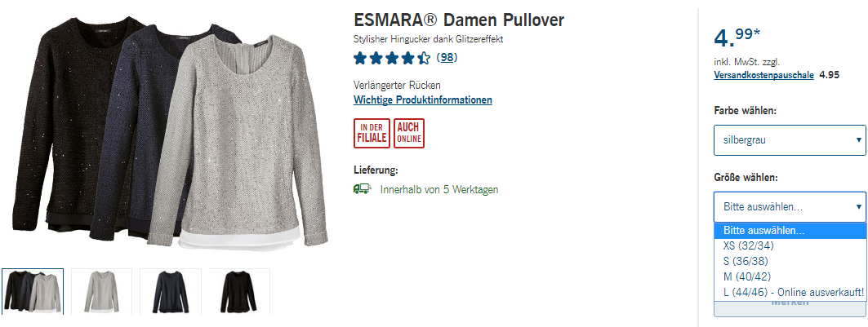Image resolution: width=868 pixels, height=327 pixels.
Task: Click the 'In der Filiale' badge icon
Action: (372, 133)
